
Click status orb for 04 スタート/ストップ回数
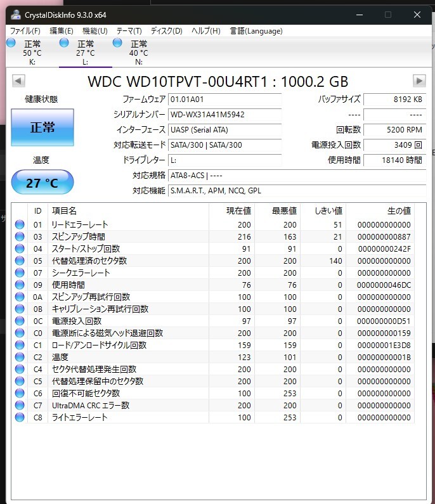pyautogui.click(x=20, y=249)
